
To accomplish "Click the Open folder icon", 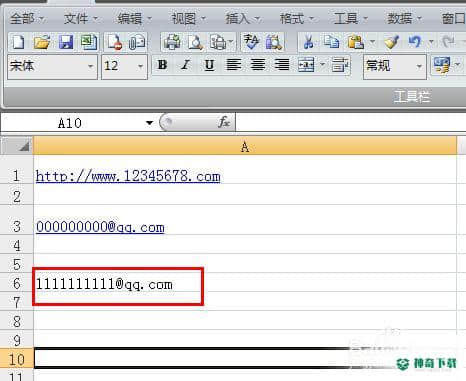I will coord(42,42).
